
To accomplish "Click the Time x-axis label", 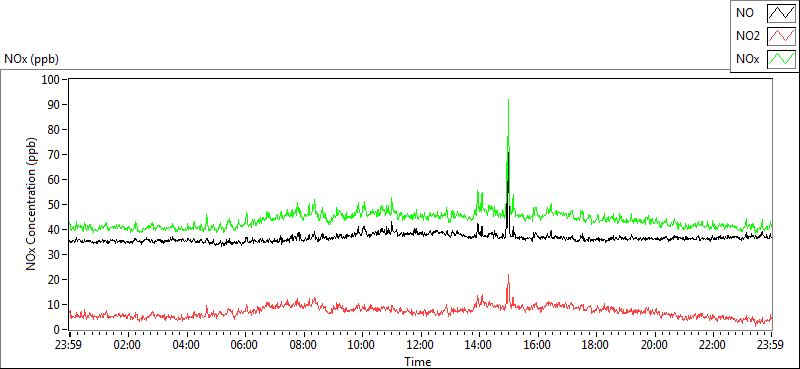I will click(418, 362).
